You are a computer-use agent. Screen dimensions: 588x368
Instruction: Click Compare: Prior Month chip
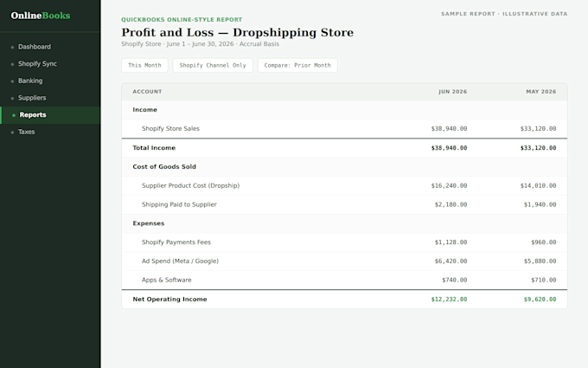pyautogui.click(x=297, y=65)
